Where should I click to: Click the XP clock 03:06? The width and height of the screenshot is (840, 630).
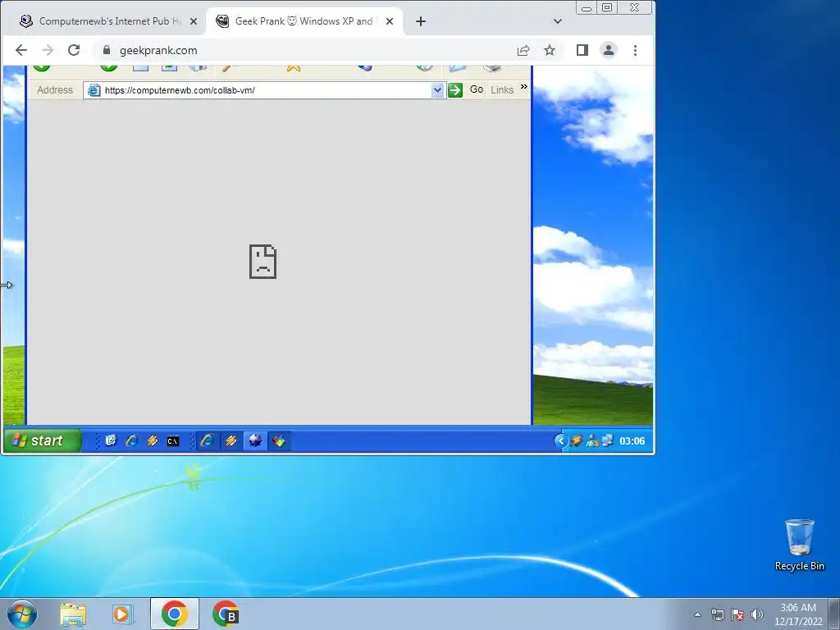632,441
